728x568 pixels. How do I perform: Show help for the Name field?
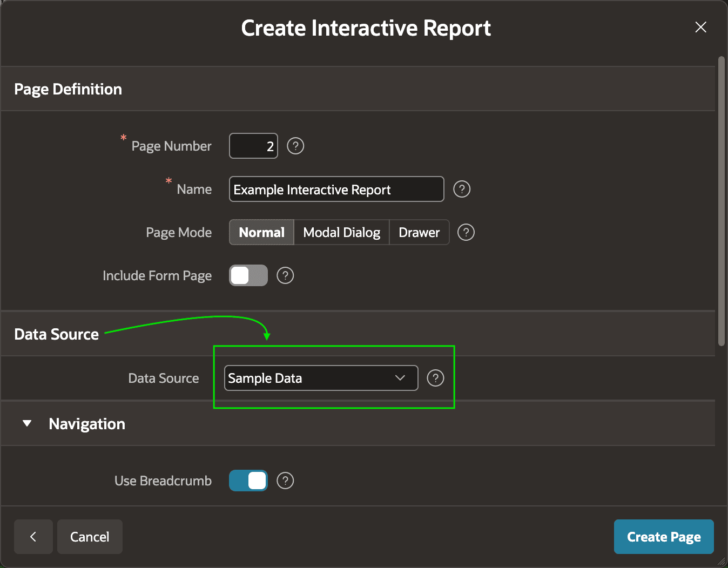(462, 189)
